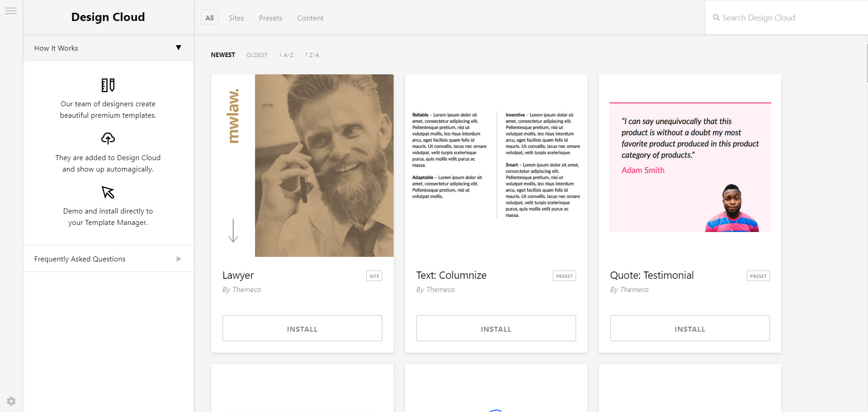Click the down arrow in Lawyer preview

coord(233,230)
